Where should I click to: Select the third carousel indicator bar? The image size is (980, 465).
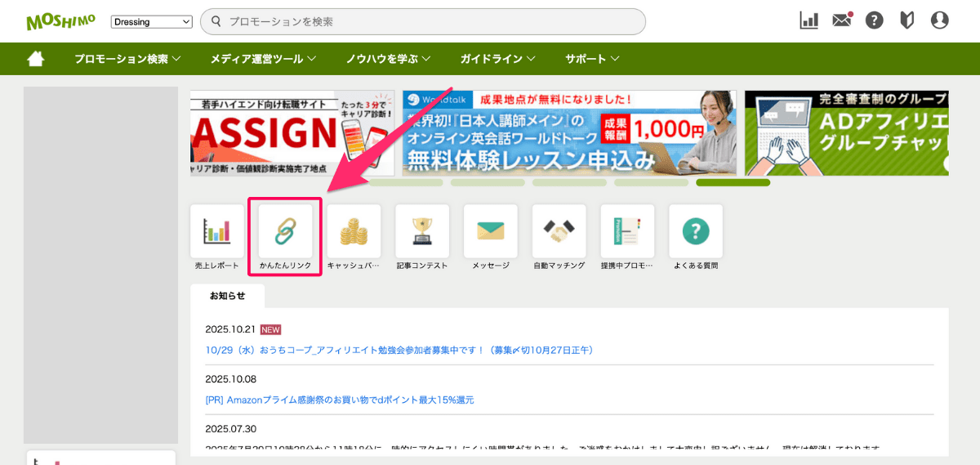569,182
